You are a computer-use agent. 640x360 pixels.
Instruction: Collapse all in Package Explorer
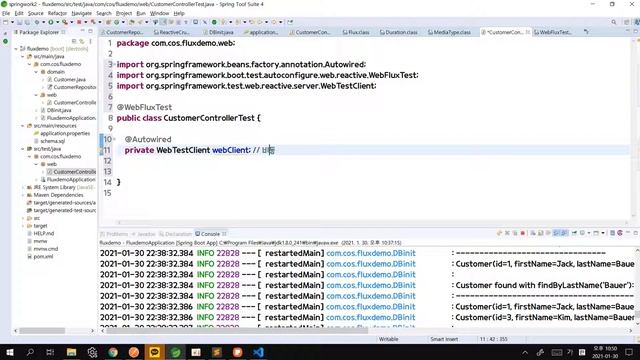(74, 41)
